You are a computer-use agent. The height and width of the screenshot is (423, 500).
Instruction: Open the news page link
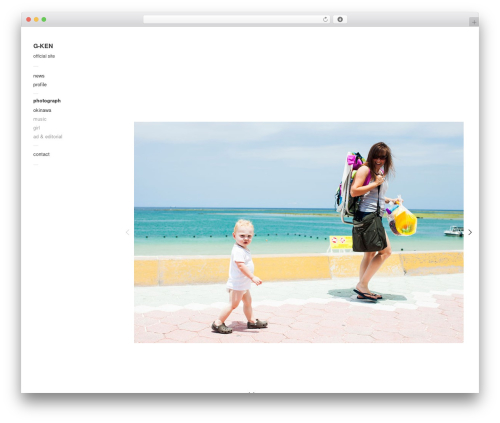coord(39,76)
